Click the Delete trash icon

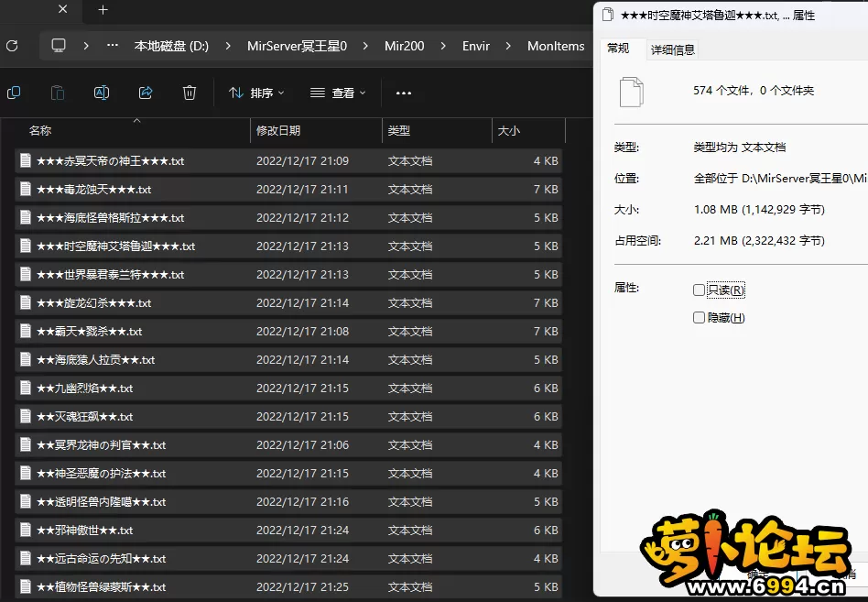click(x=190, y=93)
